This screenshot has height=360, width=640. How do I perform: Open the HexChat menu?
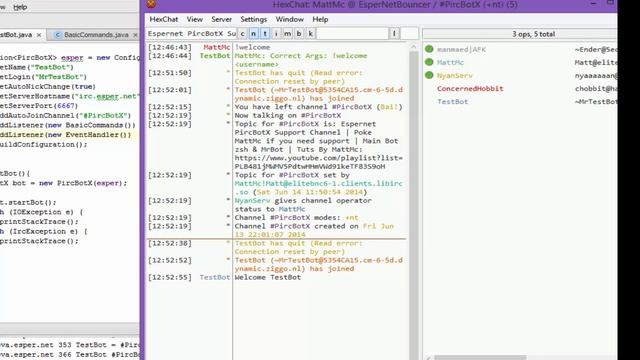164,19
